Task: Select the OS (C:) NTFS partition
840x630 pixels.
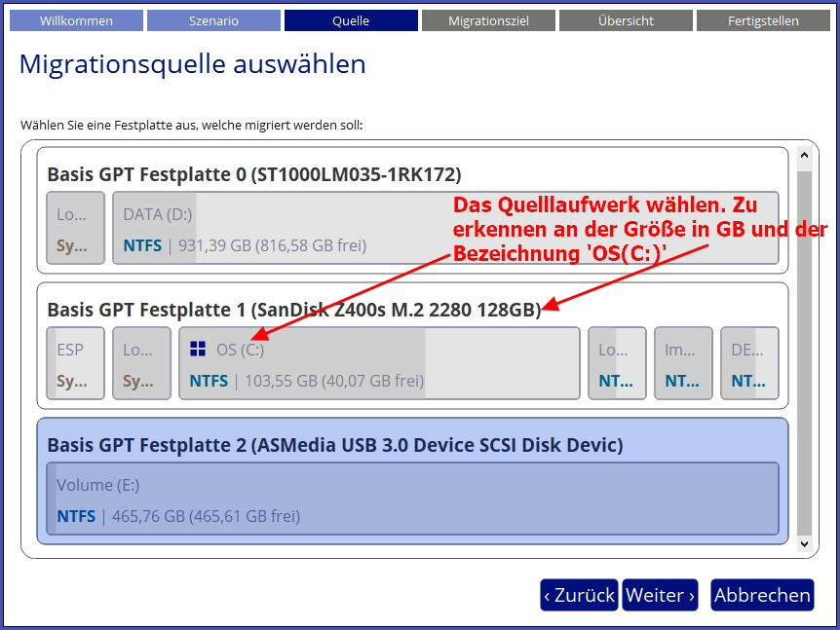Action: pos(379,364)
